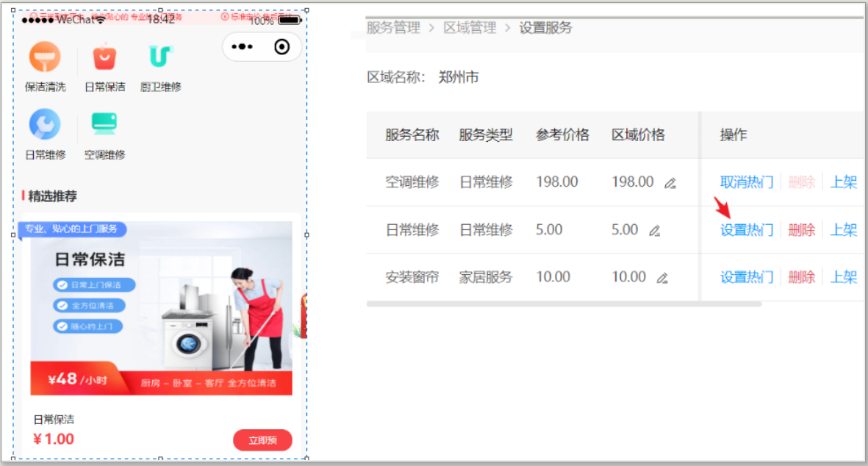This screenshot has width=868, height=466.
Task: Go to 区域管理 breadcrumb
Action: [470, 28]
